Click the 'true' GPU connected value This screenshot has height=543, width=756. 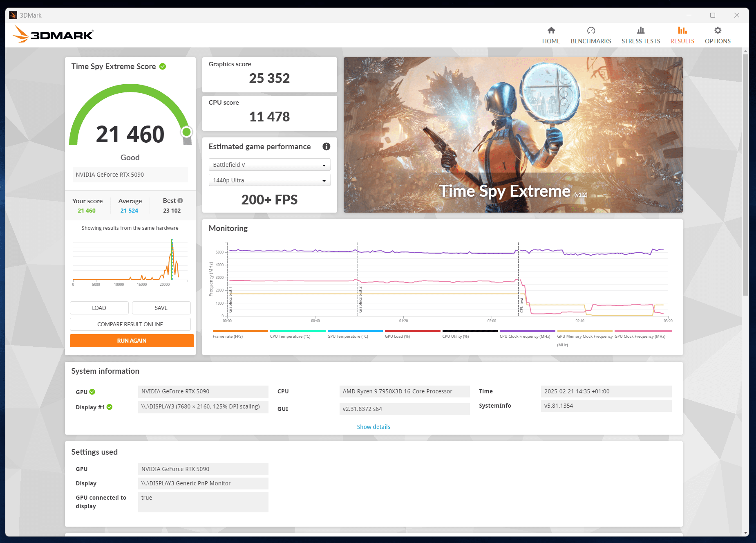(x=203, y=502)
